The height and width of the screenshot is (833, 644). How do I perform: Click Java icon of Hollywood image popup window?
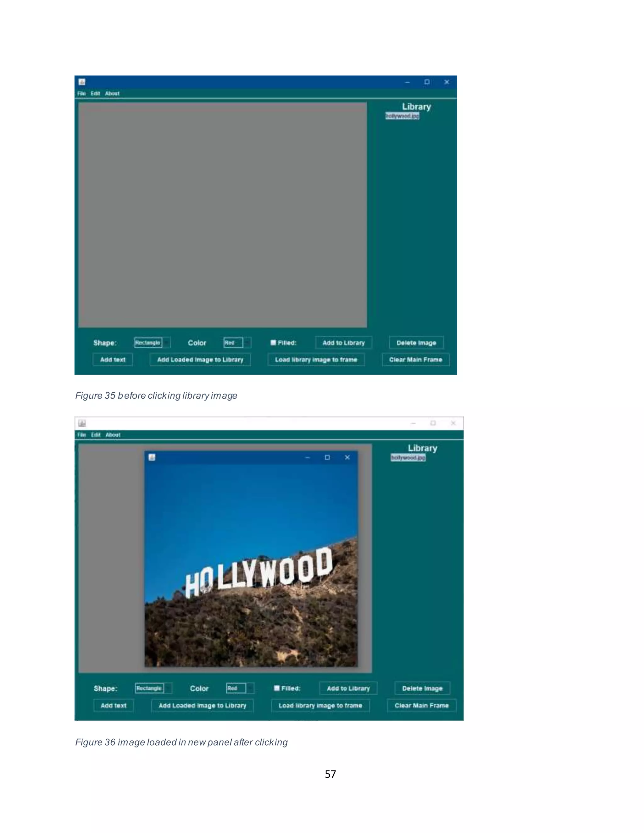click(152, 457)
